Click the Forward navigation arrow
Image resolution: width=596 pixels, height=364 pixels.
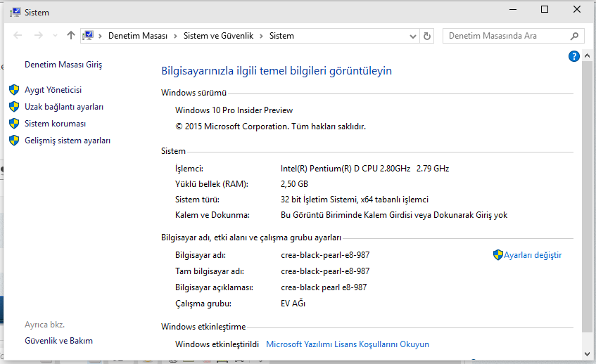39,36
